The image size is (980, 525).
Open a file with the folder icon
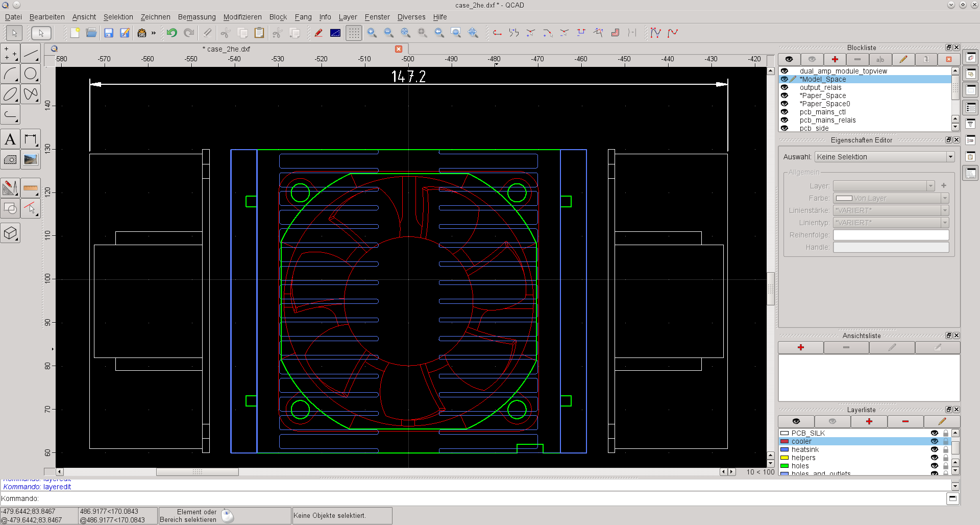click(x=91, y=33)
